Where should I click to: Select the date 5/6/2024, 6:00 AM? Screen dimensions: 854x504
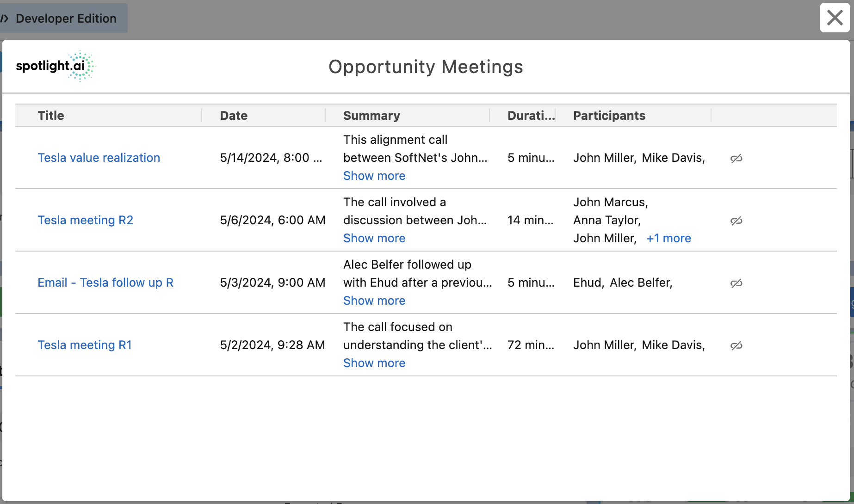pos(272,220)
